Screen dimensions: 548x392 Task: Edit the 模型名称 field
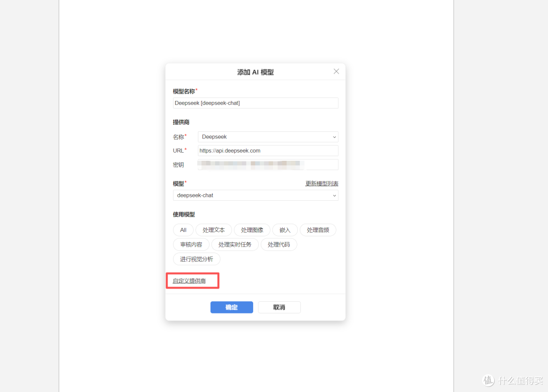[255, 103]
